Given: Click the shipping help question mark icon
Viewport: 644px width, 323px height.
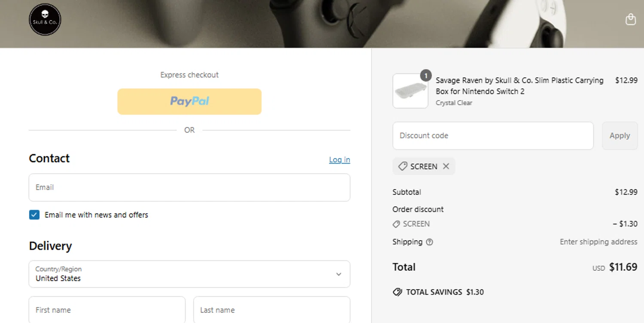Looking at the screenshot, I should [x=429, y=242].
